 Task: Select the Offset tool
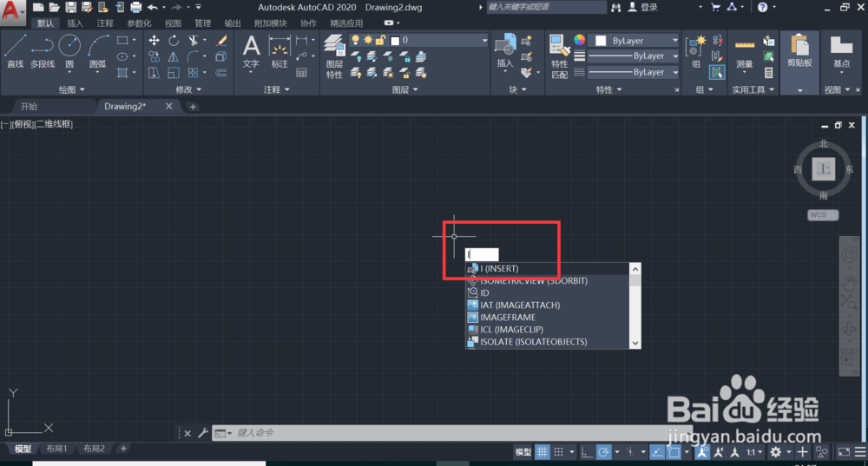221,73
